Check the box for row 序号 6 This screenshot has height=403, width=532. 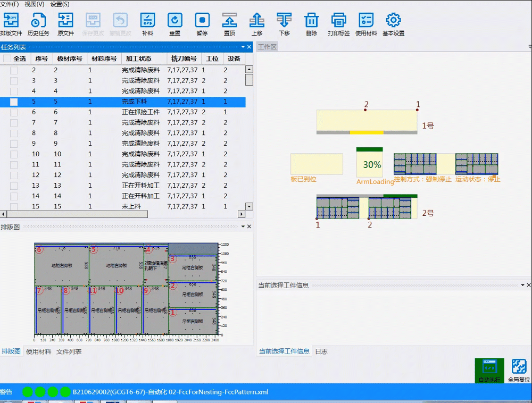pos(14,112)
